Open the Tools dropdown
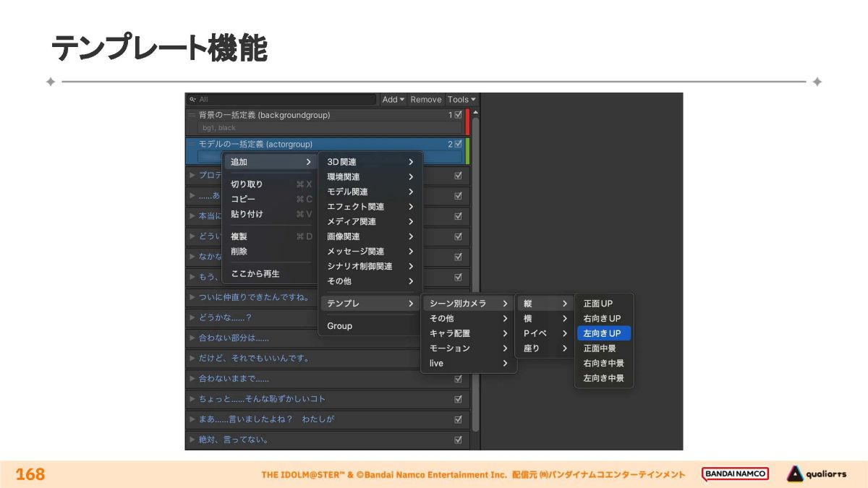Screen dimensions: 868x488 click(x=461, y=100)
